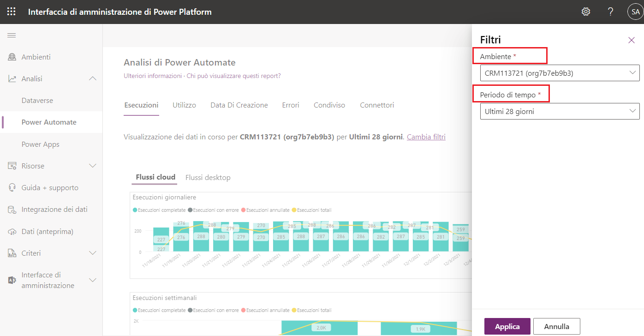Collapse the Analisi section chevron

(93, 79)
